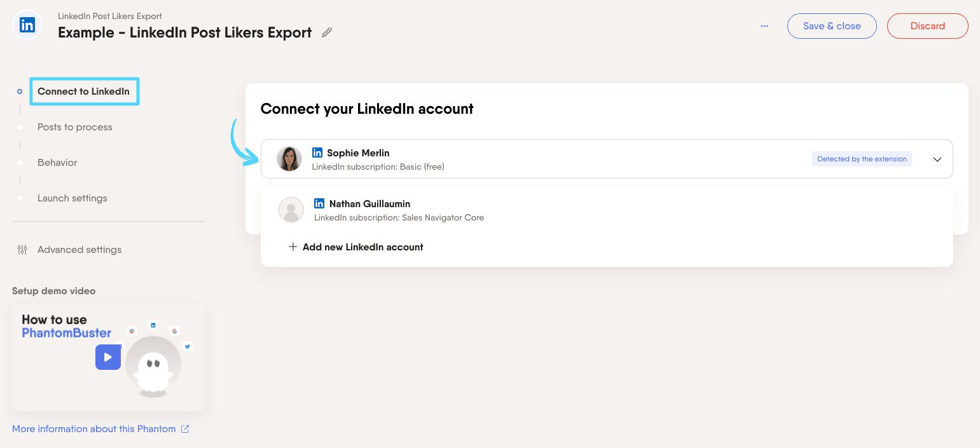
Task: Choose Nathan Guillaumin account option
Action: (x=607, y=210)
